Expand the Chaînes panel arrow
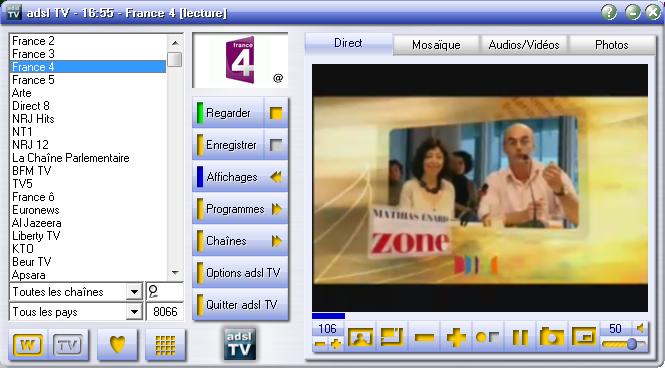665x368 pixels. tap(277, 241)
